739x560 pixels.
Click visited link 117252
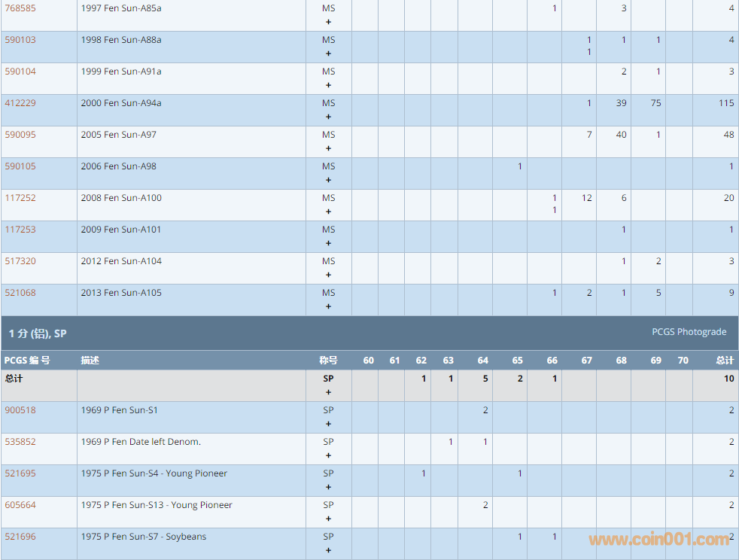click(x=20, y=198)
